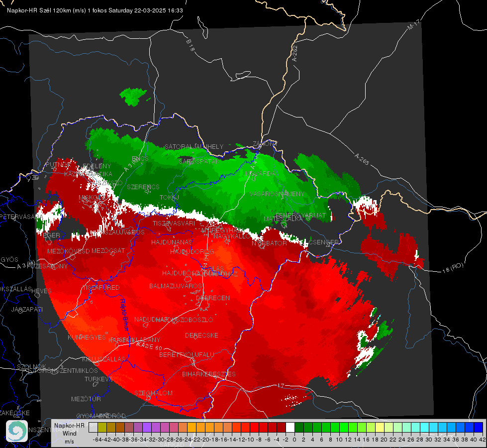487x448 pixels.
Task: Click the KISUJSZALLAS label
Action: tap(103, 359)
